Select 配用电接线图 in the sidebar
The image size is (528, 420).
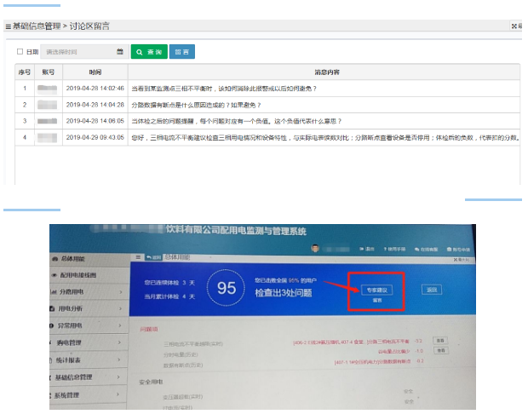83,276
